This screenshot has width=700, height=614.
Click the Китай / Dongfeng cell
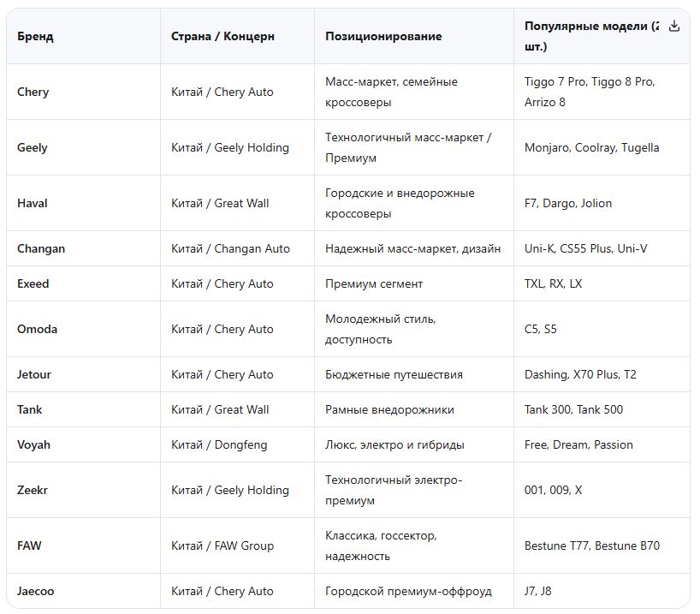point(219,444)
